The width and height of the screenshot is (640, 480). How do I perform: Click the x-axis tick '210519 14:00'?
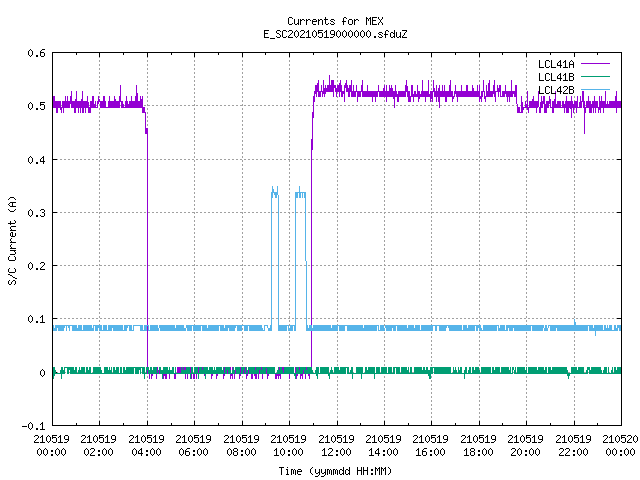click(x=383, y=446)
